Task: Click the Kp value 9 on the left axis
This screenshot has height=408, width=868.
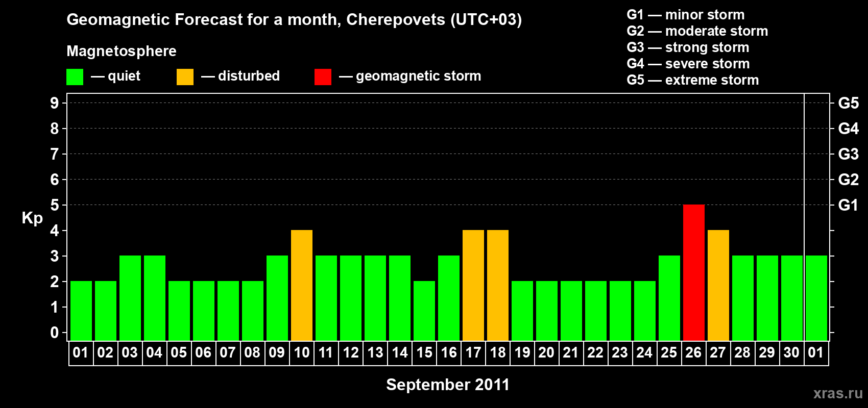Action: coord(55,103)
